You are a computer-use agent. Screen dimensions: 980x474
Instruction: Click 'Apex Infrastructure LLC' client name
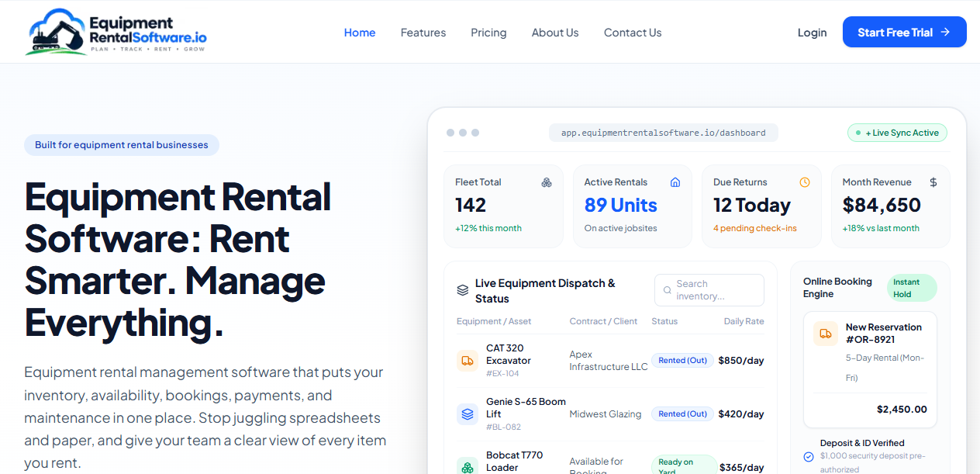609,361
